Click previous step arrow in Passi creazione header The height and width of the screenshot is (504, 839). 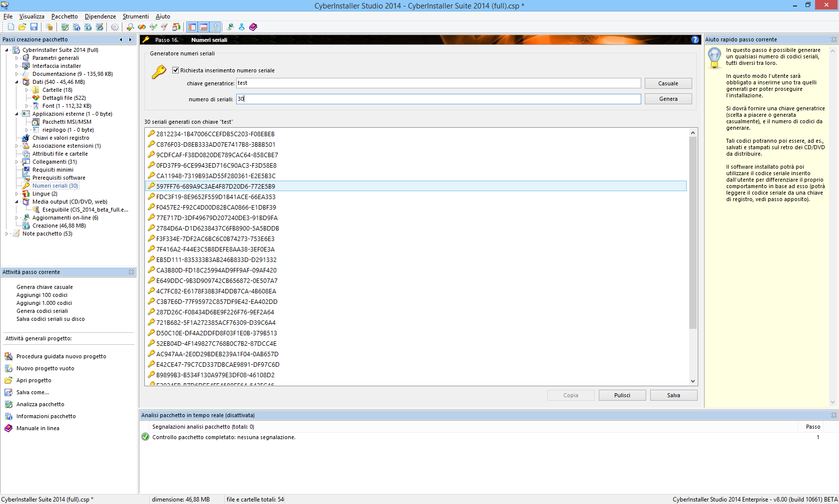coord(121,39)
